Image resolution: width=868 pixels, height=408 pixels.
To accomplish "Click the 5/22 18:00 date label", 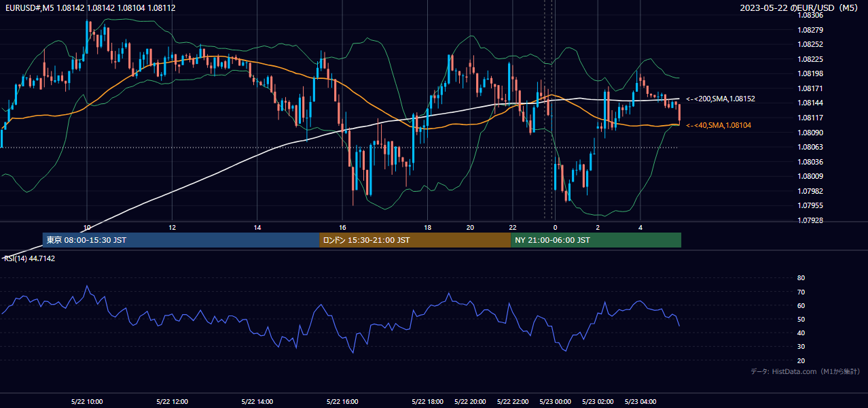I will pos(427,401).
